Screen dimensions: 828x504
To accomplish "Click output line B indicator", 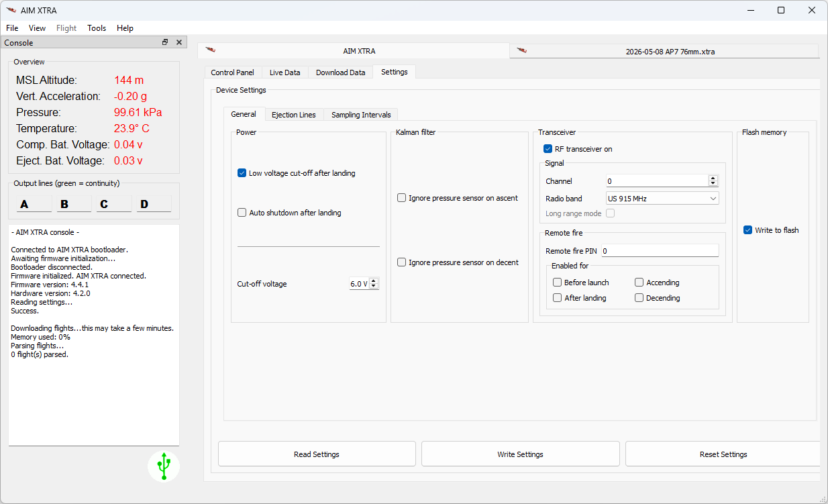I will [x=74, y=204].
